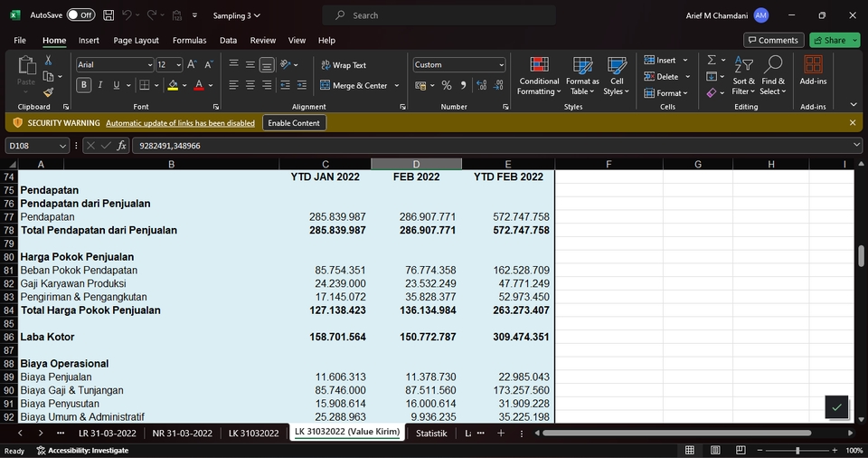Screen dimensions: 868x458
Task: Click Accessibility: Investigate in status bar
Action: (82, 450)
